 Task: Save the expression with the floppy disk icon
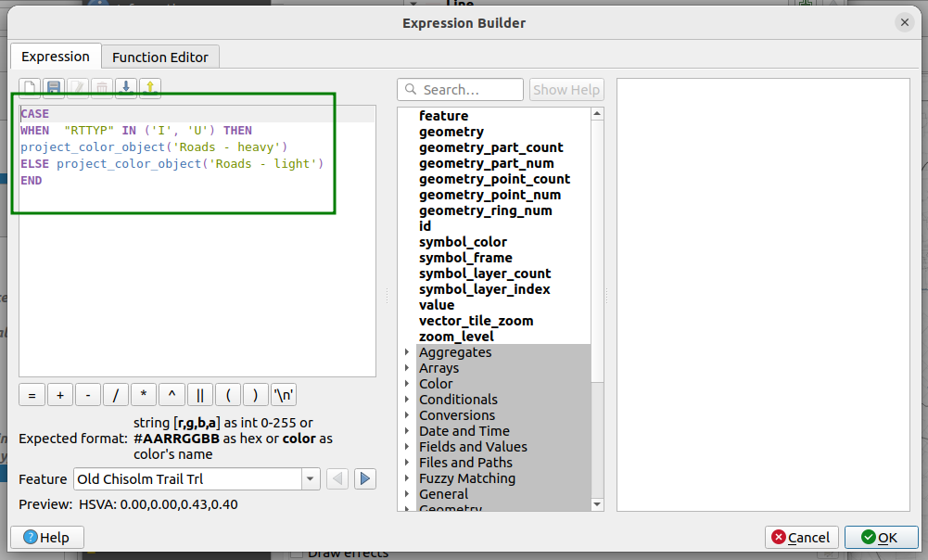55,88
